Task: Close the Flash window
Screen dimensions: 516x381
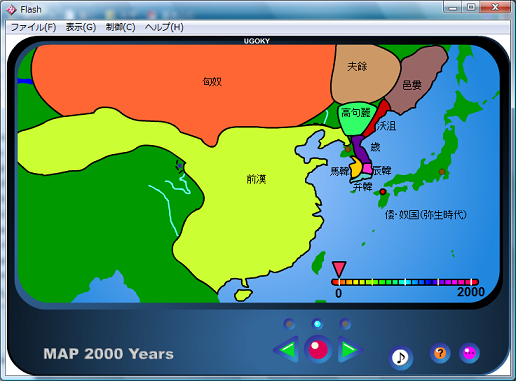Action: coord(495,7)
